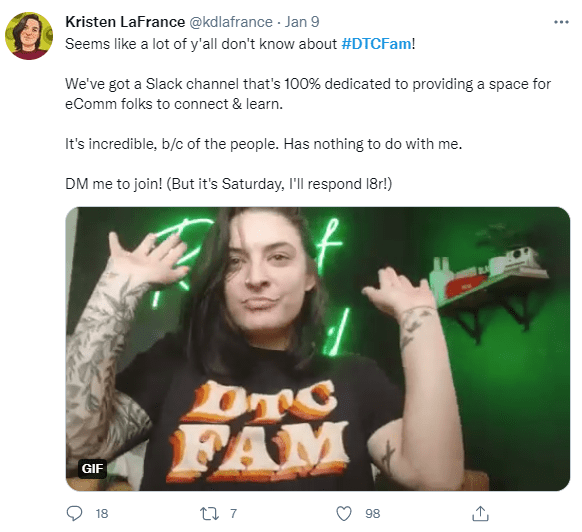Follow the #DTCFam hashtag link
The height and width of the screenshot is (532, 582).
click(376, 44)
